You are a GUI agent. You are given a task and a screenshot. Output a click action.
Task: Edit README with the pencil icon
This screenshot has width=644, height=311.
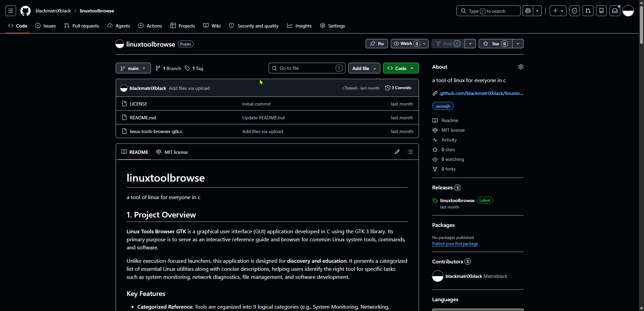[397, 152]
